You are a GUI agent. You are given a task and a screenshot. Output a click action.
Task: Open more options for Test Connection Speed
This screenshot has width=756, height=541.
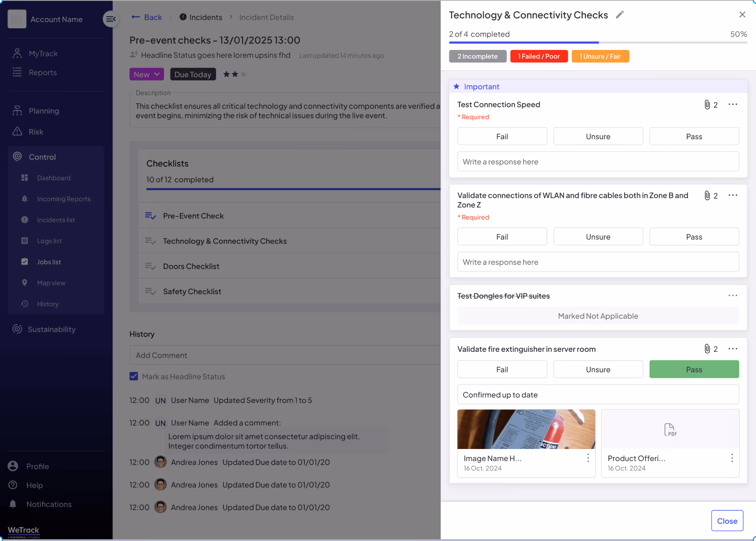pyautogui.click(x=733, y=105)
